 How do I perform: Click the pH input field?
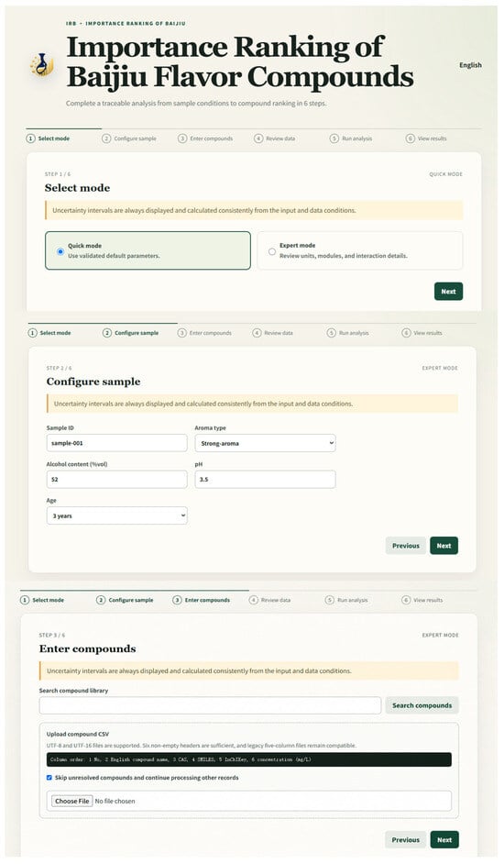(265, 480)
